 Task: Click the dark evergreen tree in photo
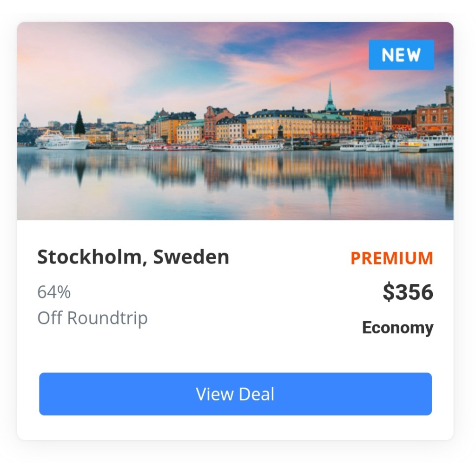(79, 123)
